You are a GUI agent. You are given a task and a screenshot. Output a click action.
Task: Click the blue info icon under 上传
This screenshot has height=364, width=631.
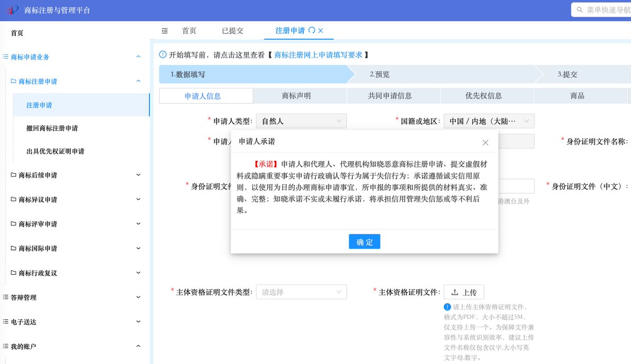(x=447, y=307)
